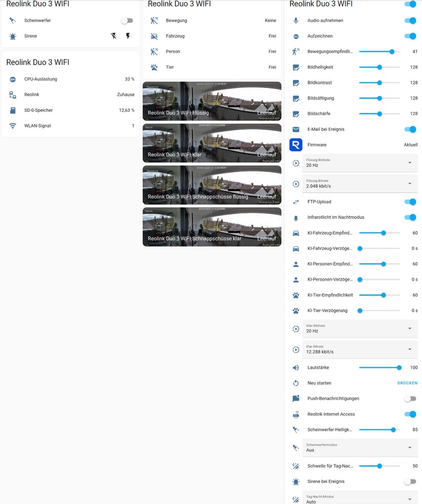Click the E-Mail bei Ereignis envelope icon
Viewport: 422px width, 504px height.
click(295, 130)
